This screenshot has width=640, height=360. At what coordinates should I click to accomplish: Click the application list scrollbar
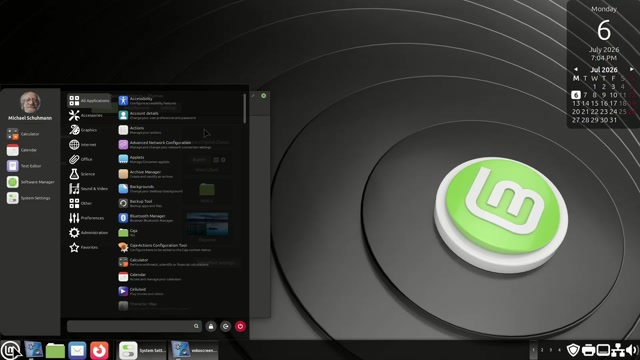click(244, 108)
